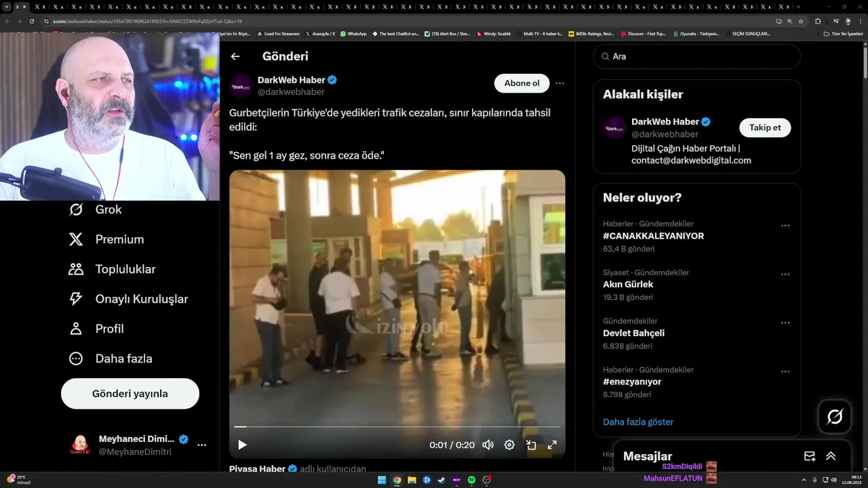Compose a new message in Mesajlar
Screen dimensions: 868x488
[x=809, y=456]
